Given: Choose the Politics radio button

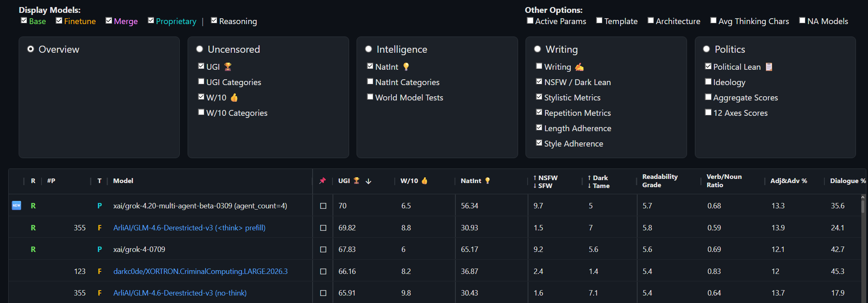Looking at the screenshot, I should [x=707, y=49].
